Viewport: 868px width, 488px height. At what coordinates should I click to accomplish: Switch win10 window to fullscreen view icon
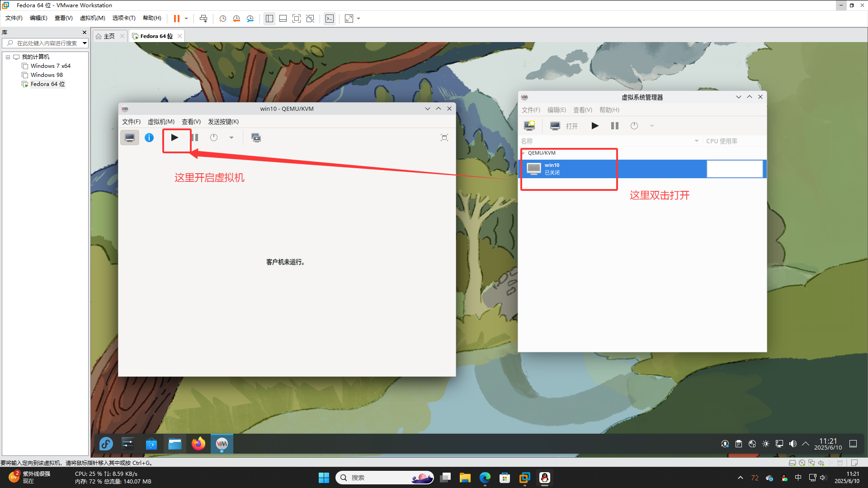pos(444,137)
